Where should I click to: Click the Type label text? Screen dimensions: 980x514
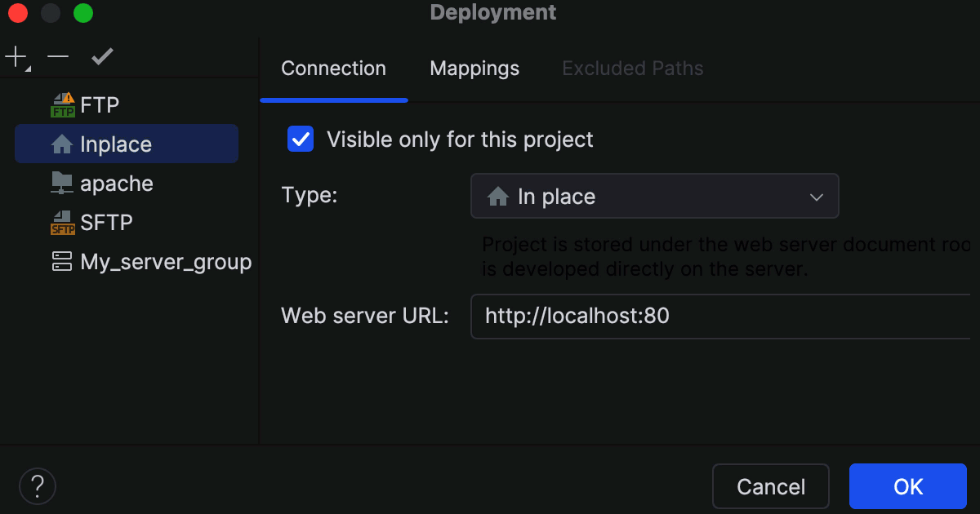[309, 196]
